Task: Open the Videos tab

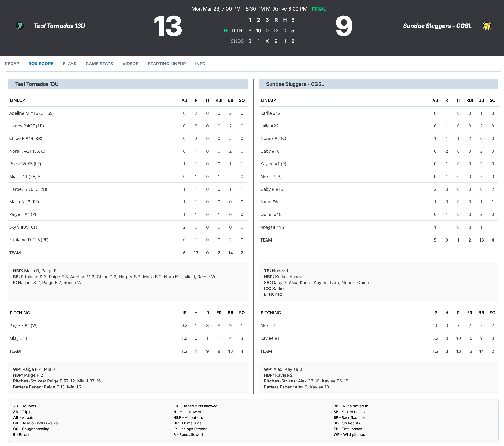Action: click(x=130, y=64)
